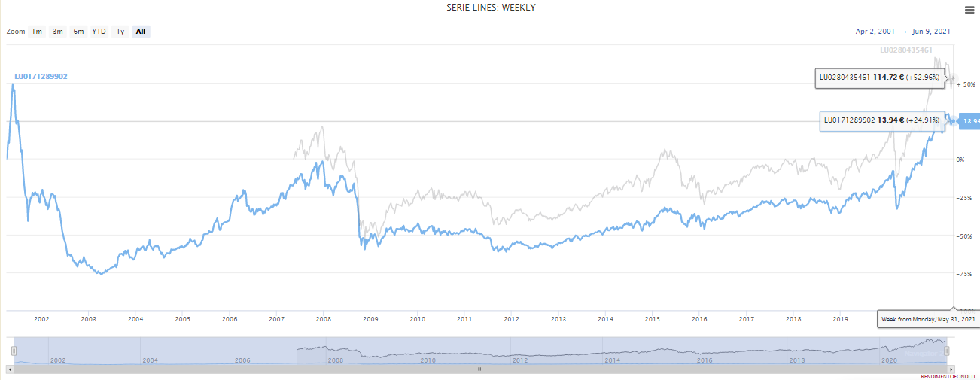Image resolution: width=980 pixels, height=380 pixels.
Task: Click the LU0280435461 114.72 € tooltip box
Action: [879, 78]
